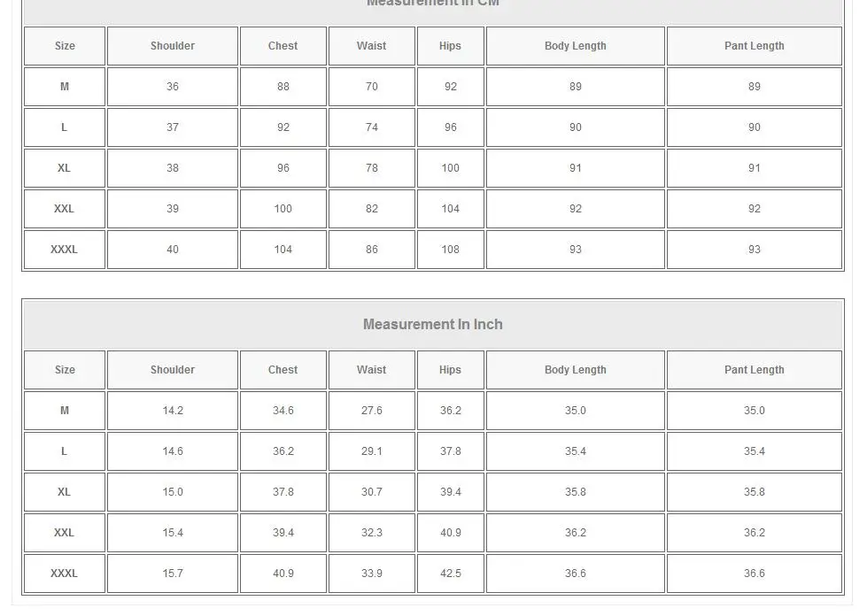Click XXXL chest cell in inch table
This screenshot has height=616, width=867.
pyautogui.click(x=283, y=574)
